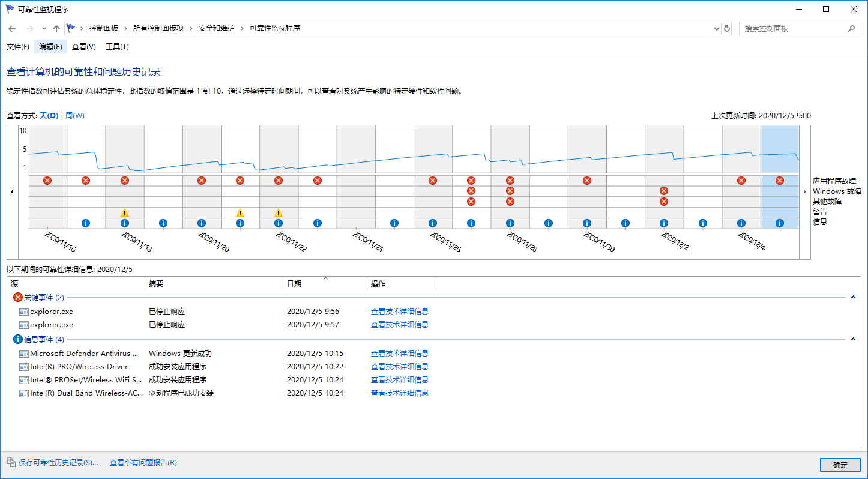Viewport: 868px width, 479px height.
Task: Select information icon in highlighted 2020/12/5 column
Action: point(780,223)
